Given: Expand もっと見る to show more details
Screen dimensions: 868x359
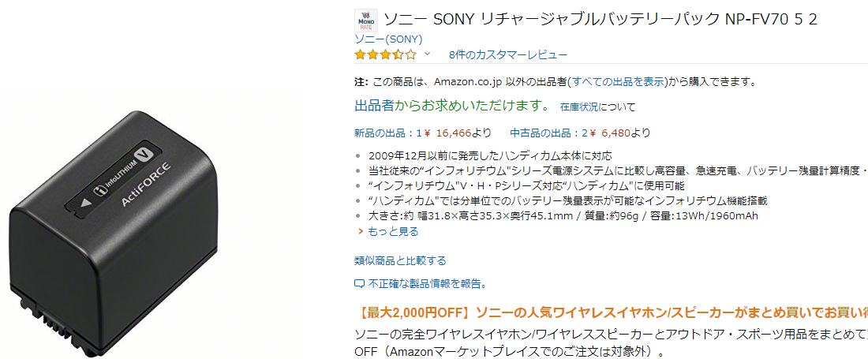Looking at the screenshot, I should [x=393, y=231].
